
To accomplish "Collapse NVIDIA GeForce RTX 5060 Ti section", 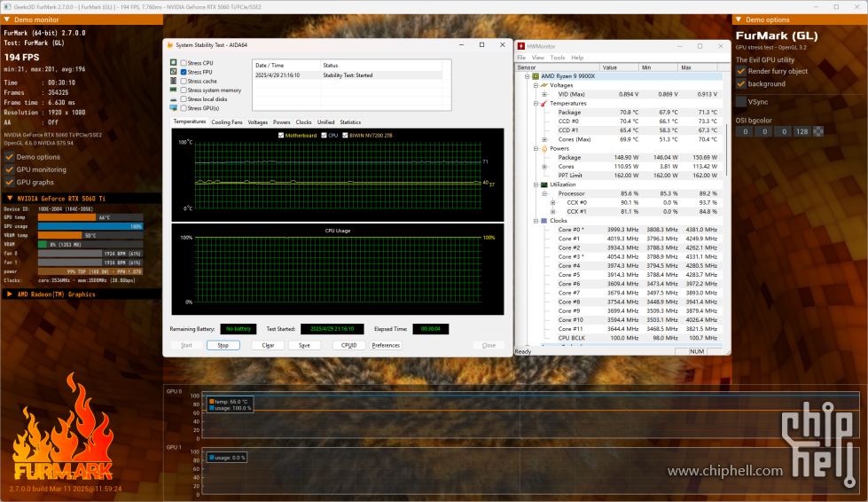I will pos(10,198).
